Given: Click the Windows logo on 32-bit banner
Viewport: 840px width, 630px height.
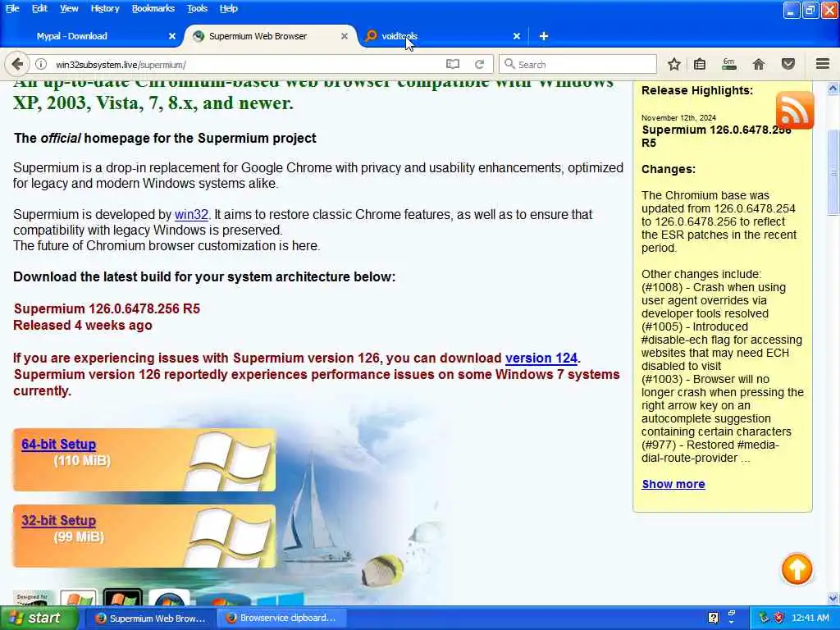Looking at the screenshot, I should (229, 537).
